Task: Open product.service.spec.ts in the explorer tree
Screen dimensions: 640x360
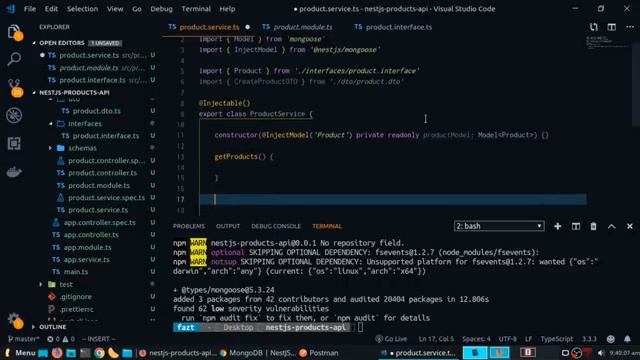Action: [x=106, y=198]
